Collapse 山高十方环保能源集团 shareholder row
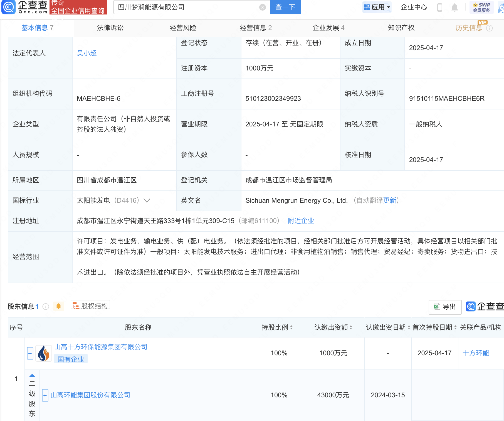 pyautogui.click(x=30, y=353)
